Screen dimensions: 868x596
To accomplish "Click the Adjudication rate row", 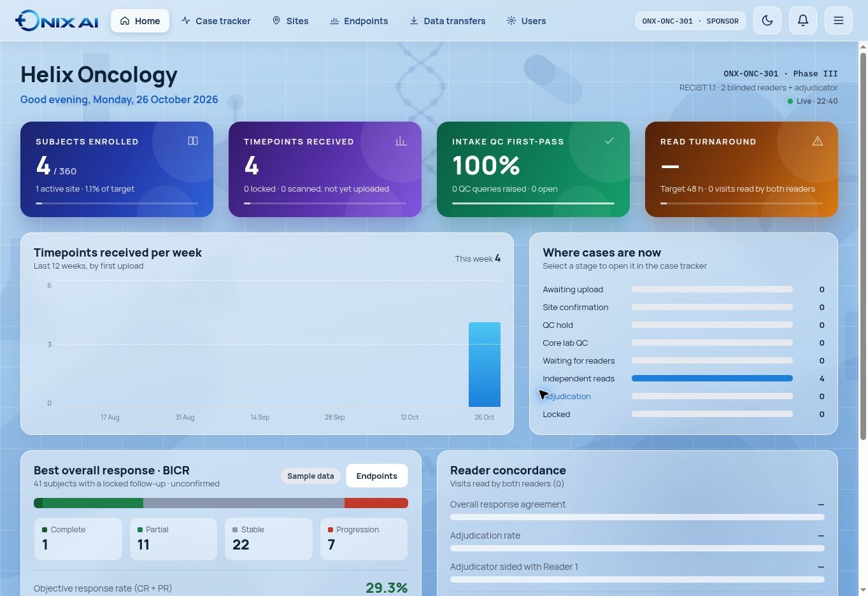I will (637, 541).
